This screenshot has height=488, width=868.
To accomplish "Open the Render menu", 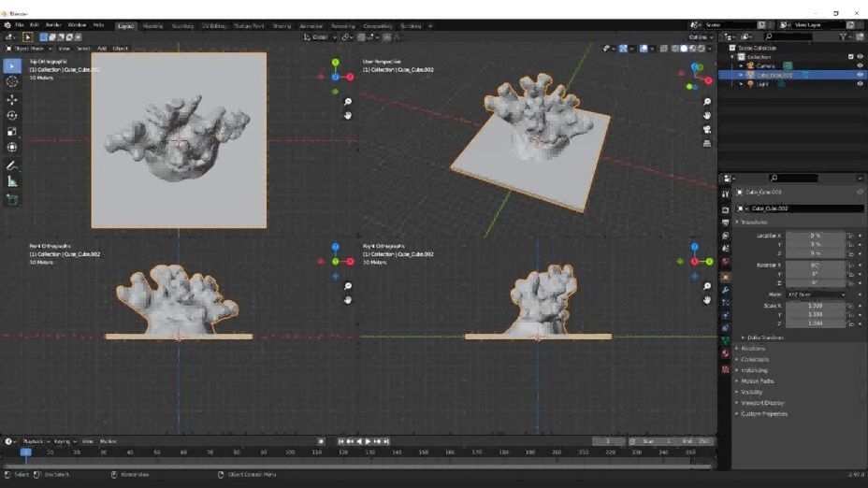I will [54, 25].
